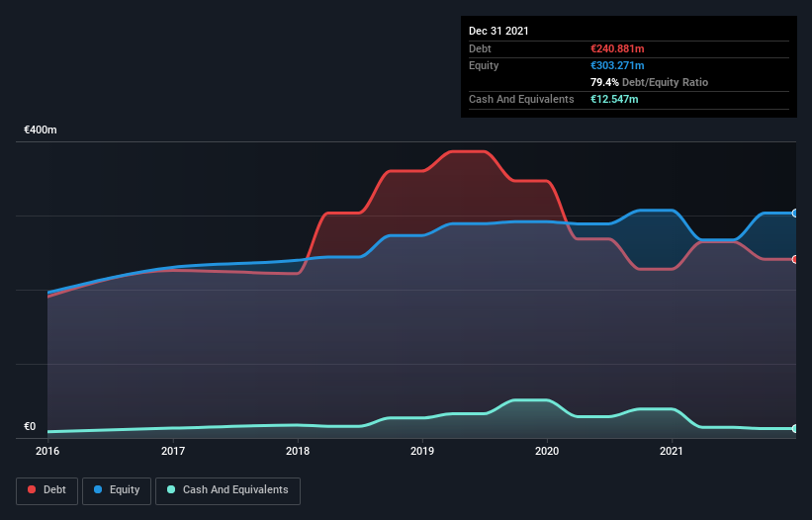Click the 2017 x-axis label
Viewport: 812px width, 520px height.
pos(173,451)
